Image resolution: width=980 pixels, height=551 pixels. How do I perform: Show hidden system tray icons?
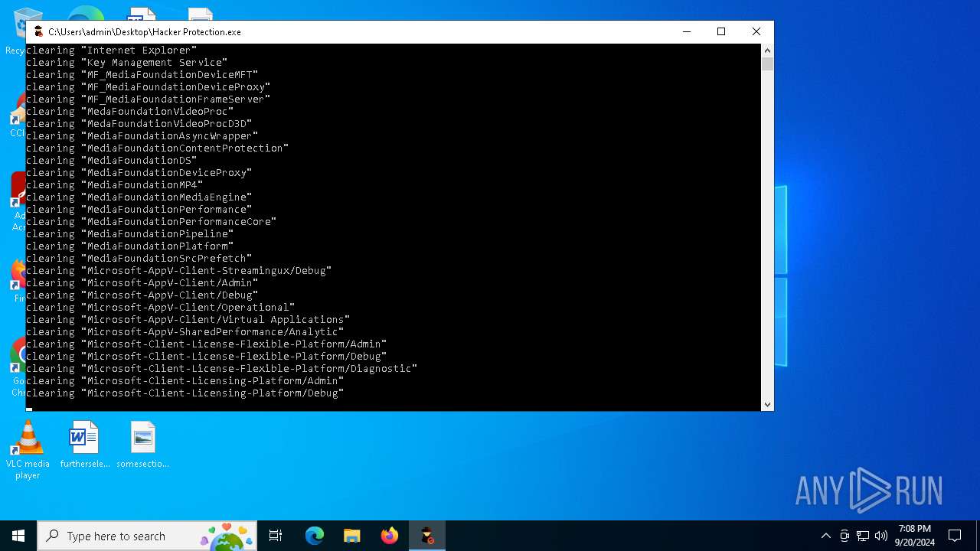point(825,536)
